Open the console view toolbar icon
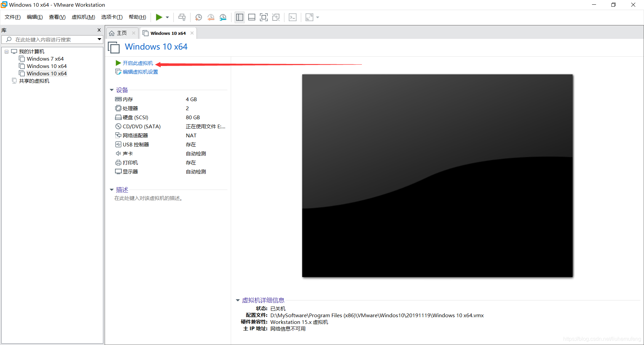Image resolution: width=644 pixels, height=345 pixels. click(292, 17)
